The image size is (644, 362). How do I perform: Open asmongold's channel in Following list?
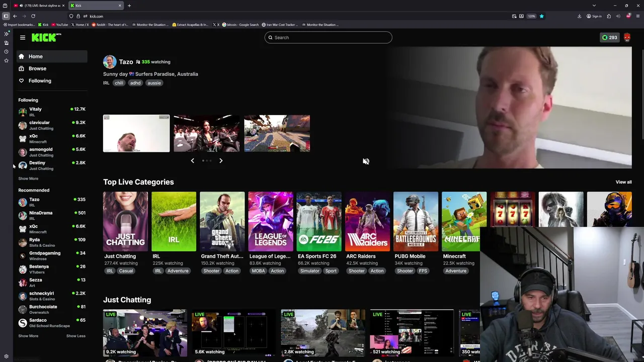click(52, 152)
